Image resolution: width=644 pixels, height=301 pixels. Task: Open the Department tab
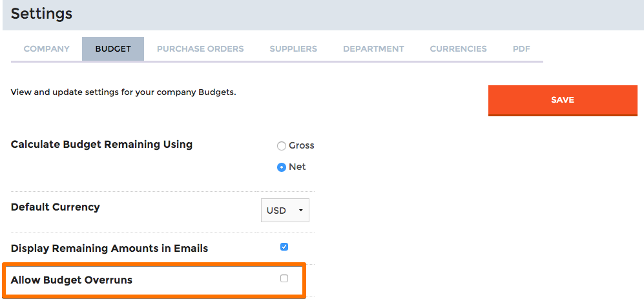pos(373,49)
